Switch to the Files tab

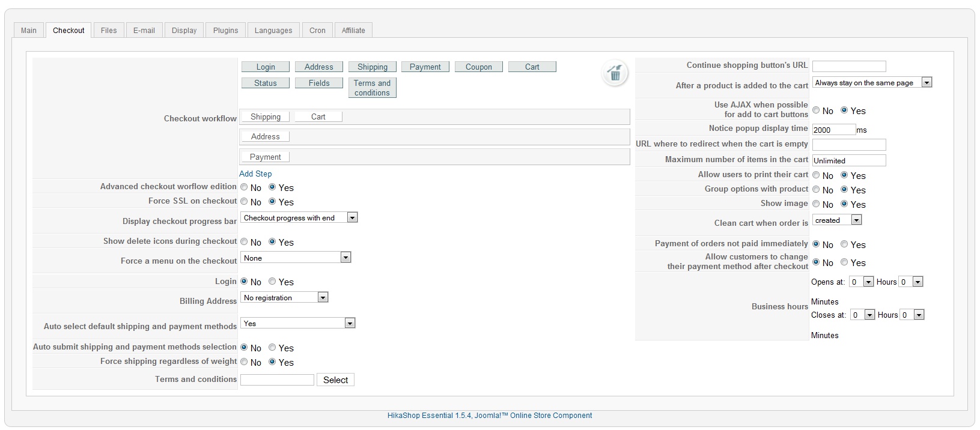coord(109,30)
